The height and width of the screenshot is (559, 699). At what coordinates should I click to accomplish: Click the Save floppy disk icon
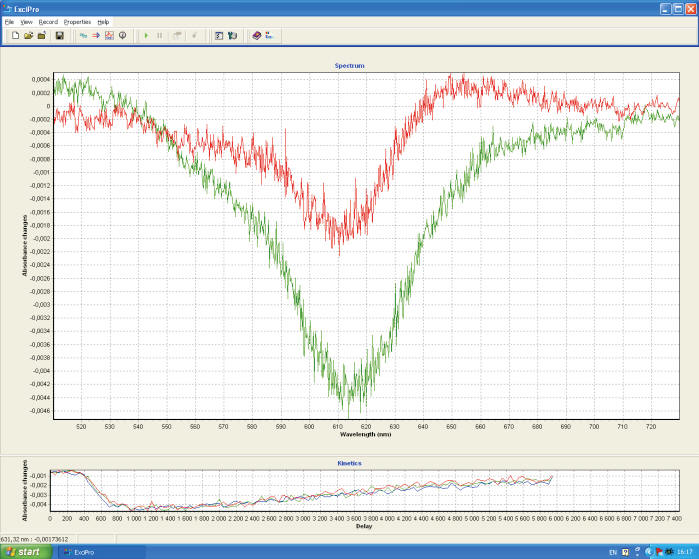coord(59,36)
